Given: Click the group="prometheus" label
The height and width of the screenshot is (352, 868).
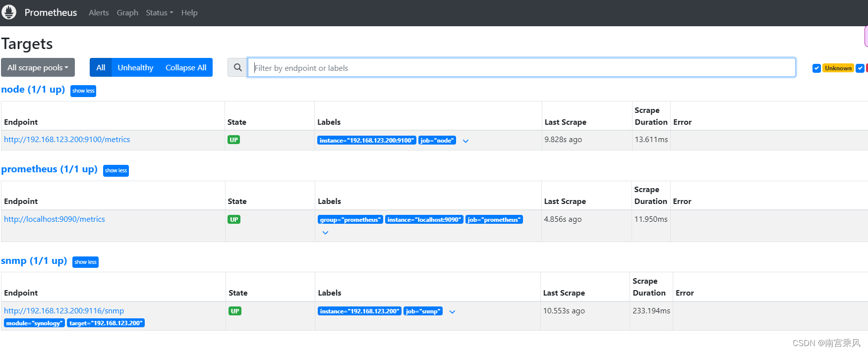Looking at the screenshot, I should [x=350, y=220].
